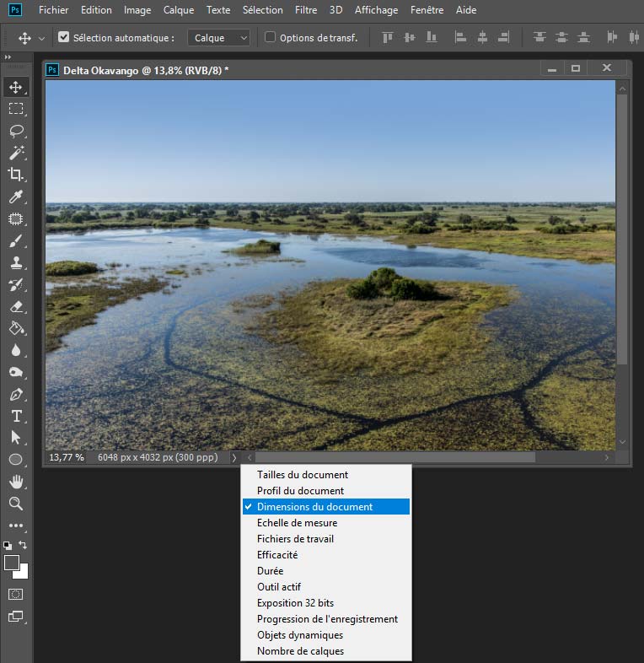Click the 13,77 % zoom field
The width and height of the screenshot is (644, 663).
point(67,457)
